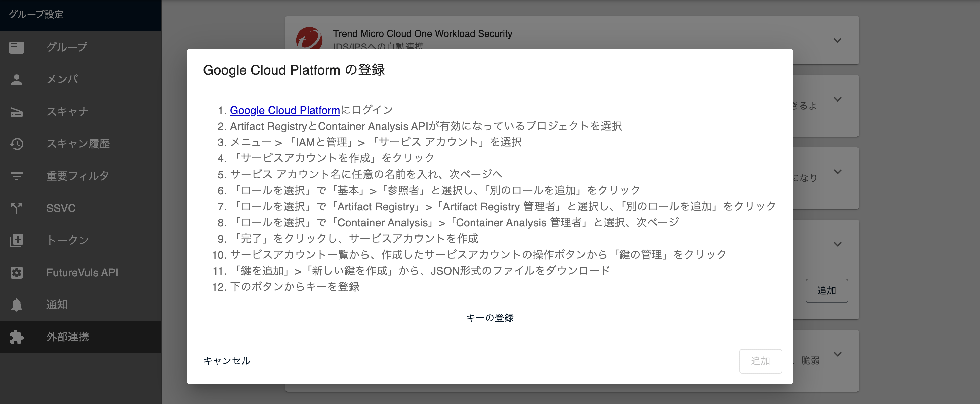Select 重要フィルタ in sidebar
The image size is (980, 404).
pyautogui.click(x=81, y=176)
